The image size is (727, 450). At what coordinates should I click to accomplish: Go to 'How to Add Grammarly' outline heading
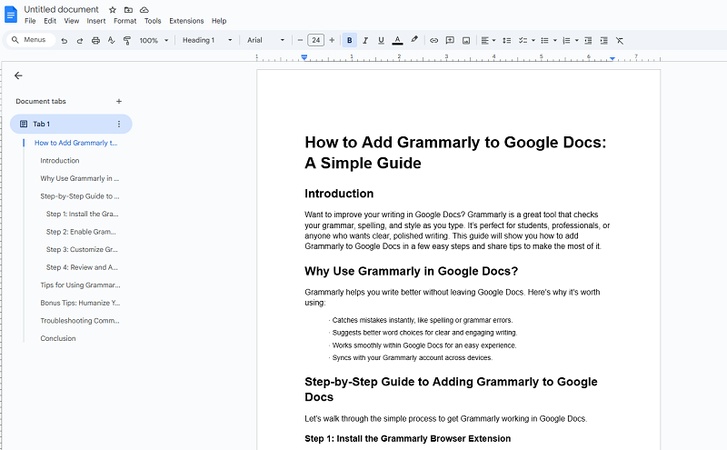click(76, 143)
